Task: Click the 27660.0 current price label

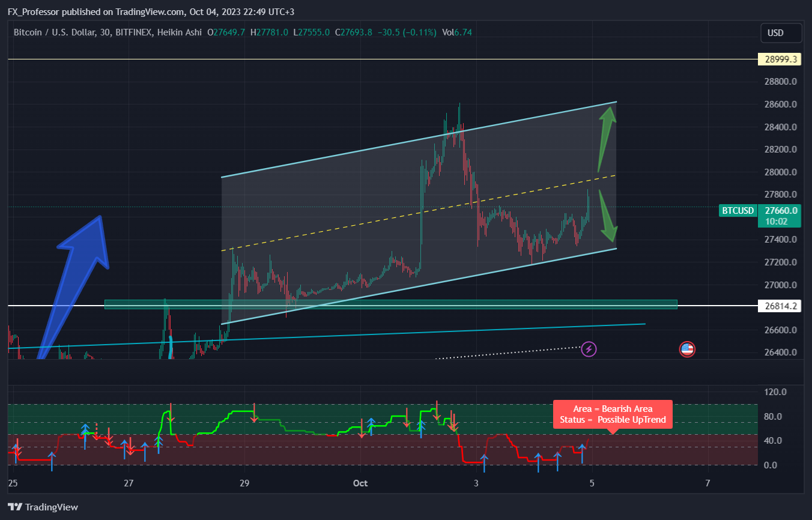Action: pos(781,210)
